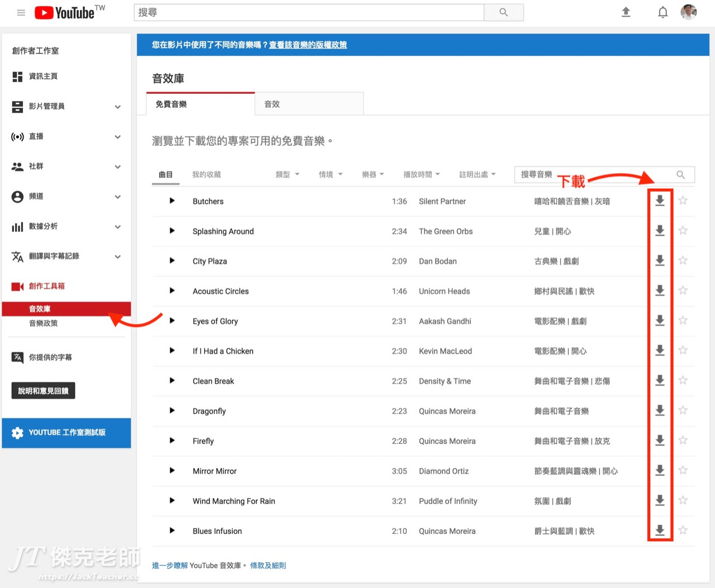715x588 pixels.
Task: Play the Splashing Around track
Action: point(172,231)
